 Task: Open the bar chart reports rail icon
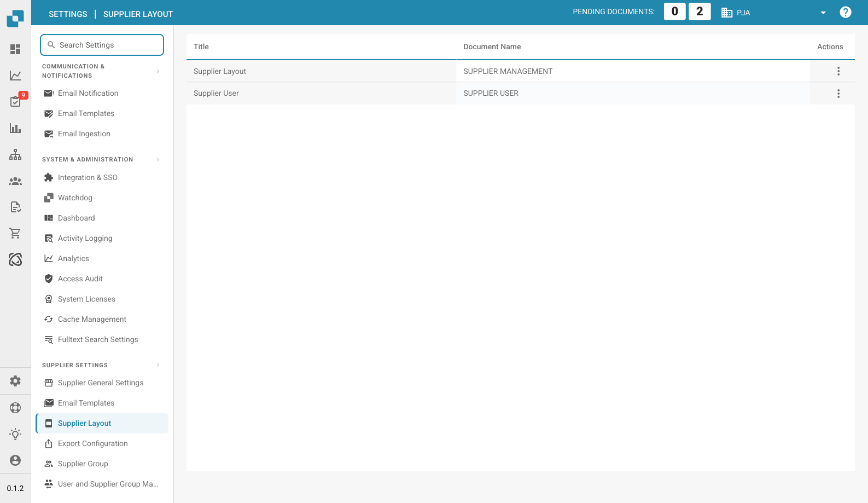[x=15, y=128]
